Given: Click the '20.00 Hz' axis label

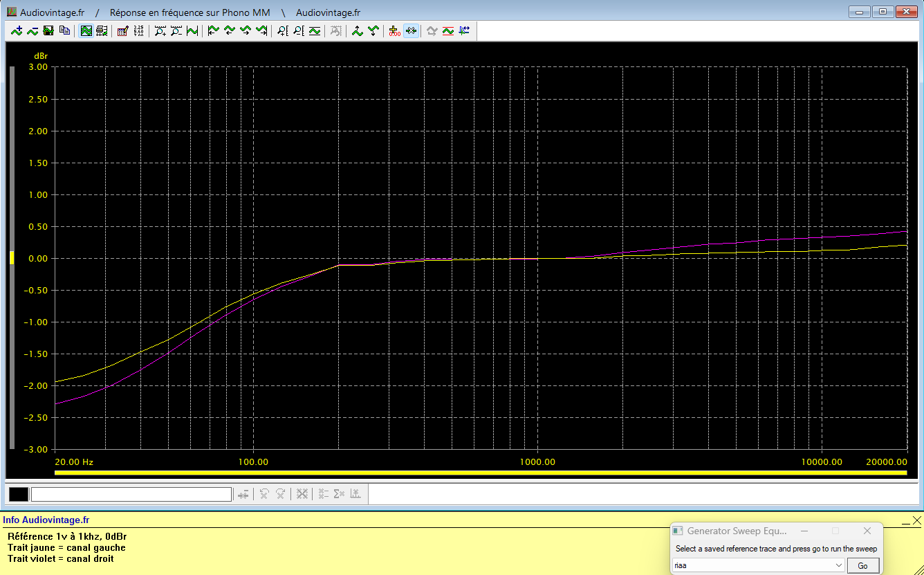Looking at the screenshot, I should point(74,462).
